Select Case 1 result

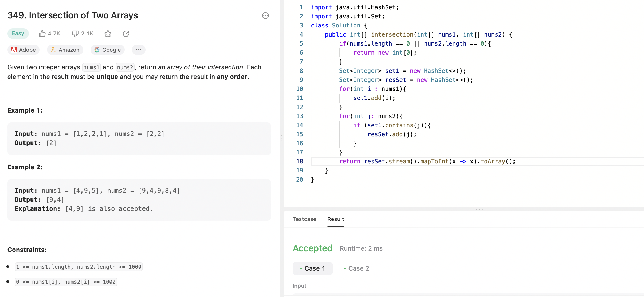click(x=313, y=268)
